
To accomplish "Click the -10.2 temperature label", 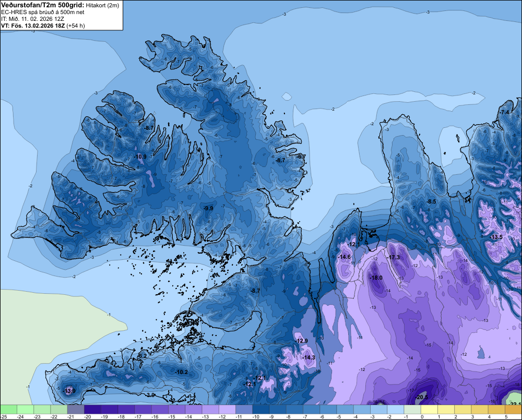I will [182, 372].
